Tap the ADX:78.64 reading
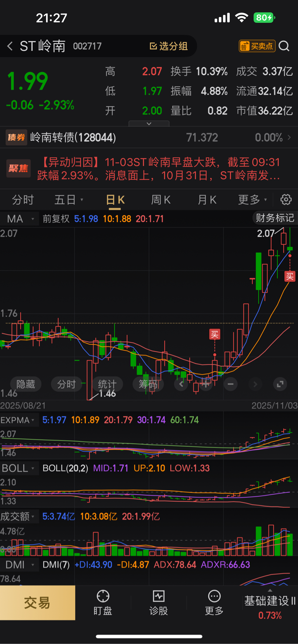 pyautogui.click(x=175, y=565)
